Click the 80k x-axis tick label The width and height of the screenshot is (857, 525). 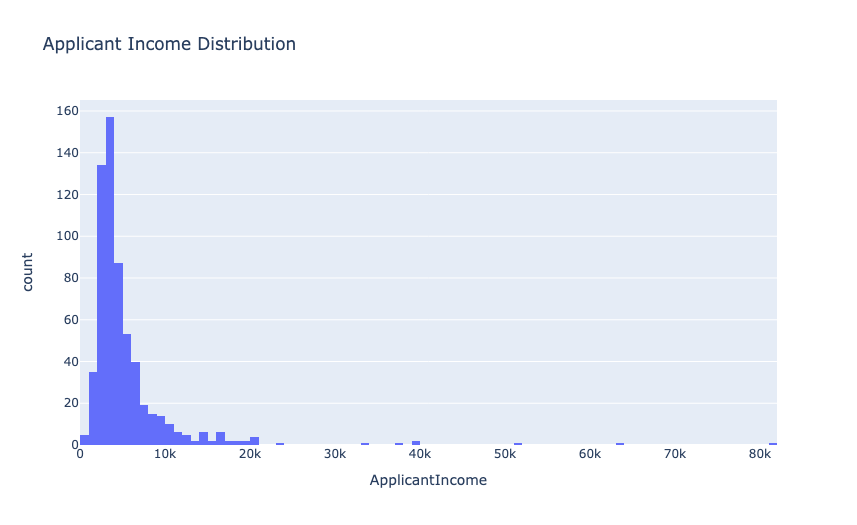click(759, 455)
